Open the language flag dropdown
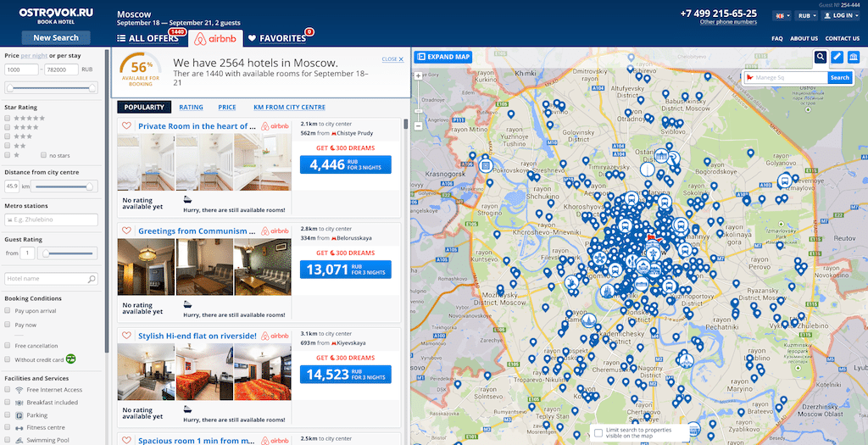 [782, 15]
